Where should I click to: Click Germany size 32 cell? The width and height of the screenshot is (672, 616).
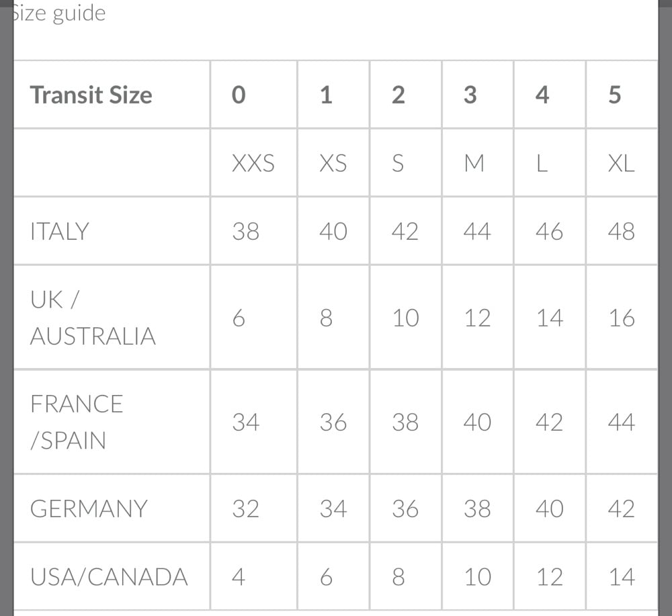tap(245, 509)
